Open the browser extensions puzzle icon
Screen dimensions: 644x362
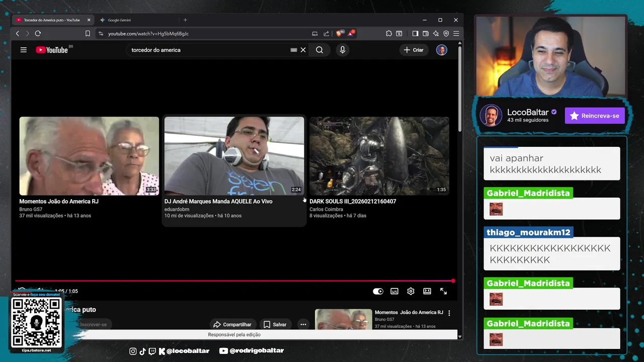click(389, 34)
